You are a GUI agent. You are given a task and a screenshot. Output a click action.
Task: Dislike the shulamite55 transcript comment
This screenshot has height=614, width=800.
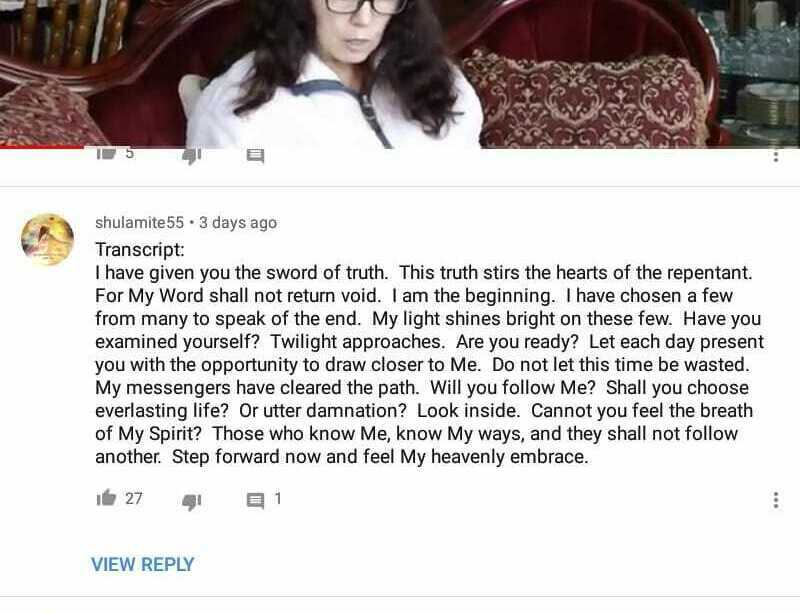coord(191,501)
